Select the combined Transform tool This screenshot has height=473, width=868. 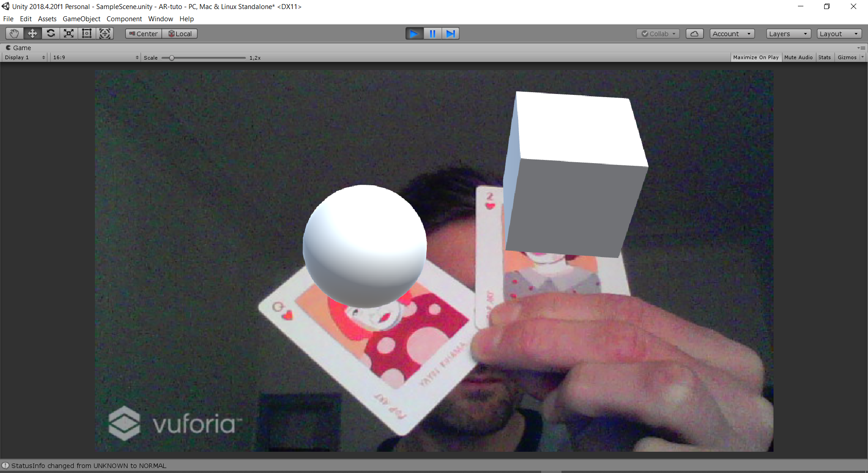(105, 33)
